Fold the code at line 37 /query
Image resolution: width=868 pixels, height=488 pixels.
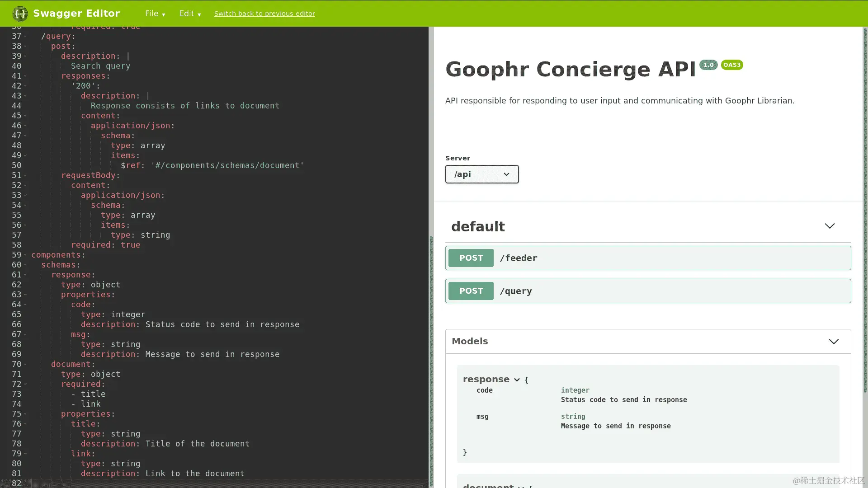[x=25, y=37]
